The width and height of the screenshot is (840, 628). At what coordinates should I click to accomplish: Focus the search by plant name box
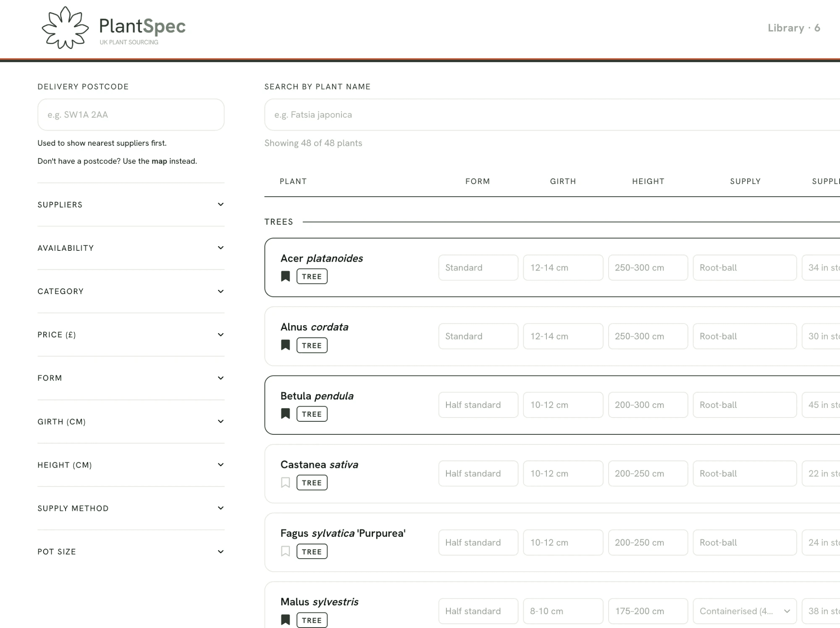(x=552, y=115)
